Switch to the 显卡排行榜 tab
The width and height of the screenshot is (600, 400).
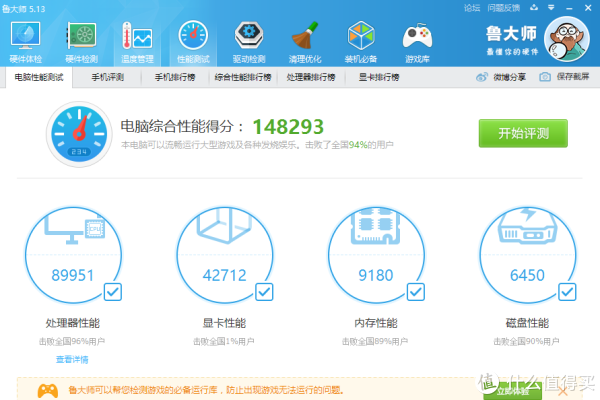(379, 77)
